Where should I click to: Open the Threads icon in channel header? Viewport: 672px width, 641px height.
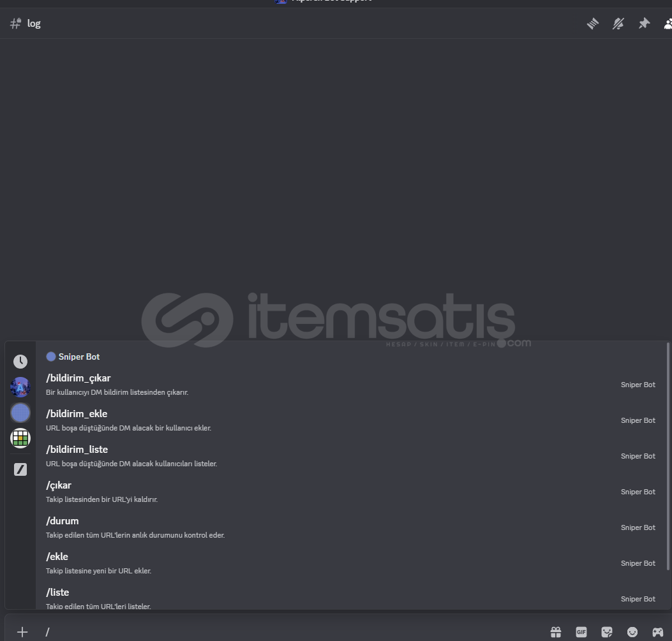(593, 24)
